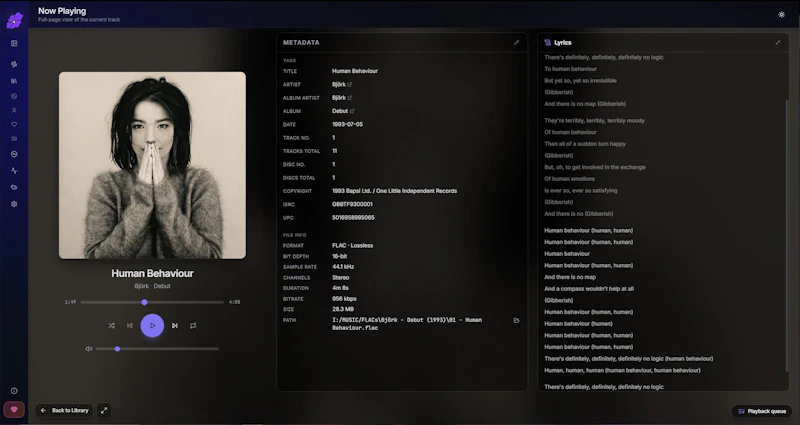Click the file path text
This screenshot has width=800, height=425.
click(407, 324)
